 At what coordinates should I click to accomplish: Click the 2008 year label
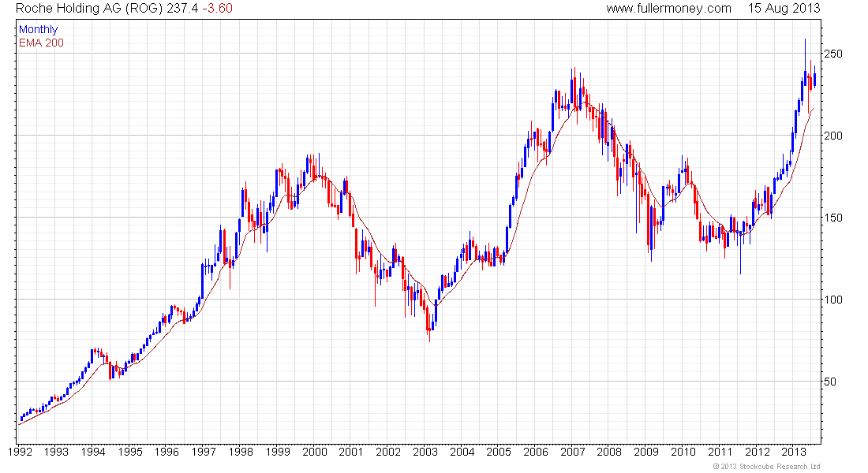pos(609,452)
